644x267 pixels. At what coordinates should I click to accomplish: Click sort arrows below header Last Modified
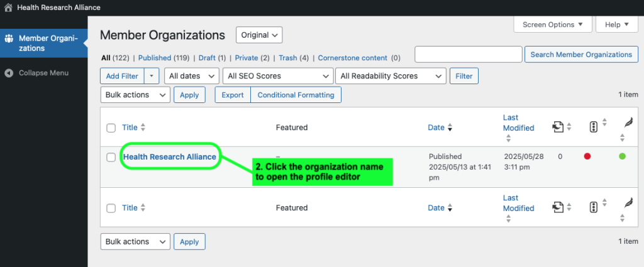[508, 138]
